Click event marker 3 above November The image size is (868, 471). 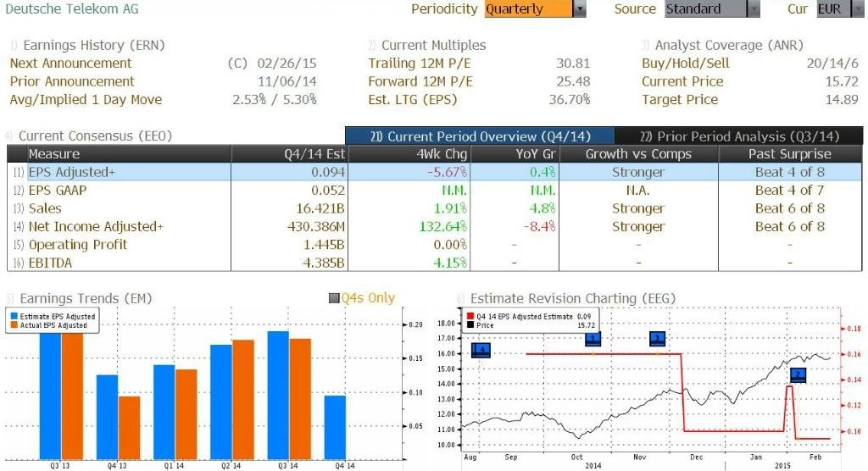click(x=657, y=338)
